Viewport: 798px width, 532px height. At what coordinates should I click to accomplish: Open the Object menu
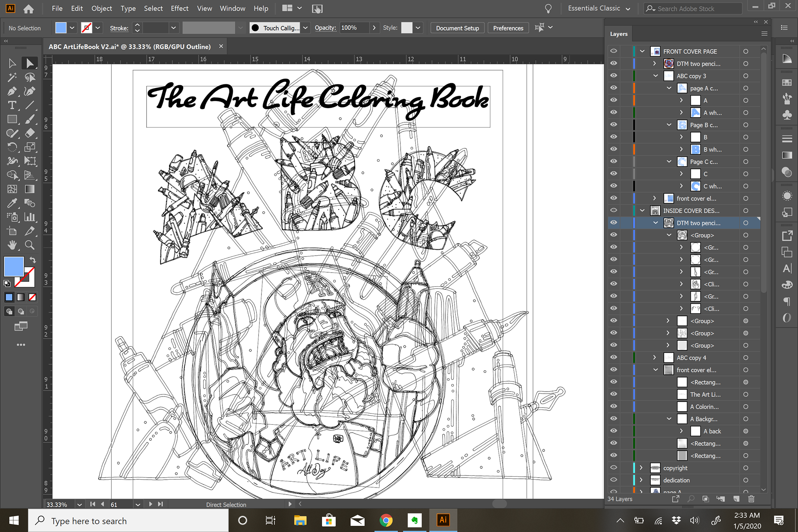click(x=102, y=8)
